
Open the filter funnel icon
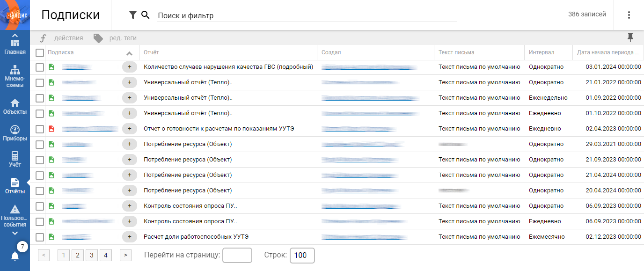pyautogui.click(x=133, y=15)
